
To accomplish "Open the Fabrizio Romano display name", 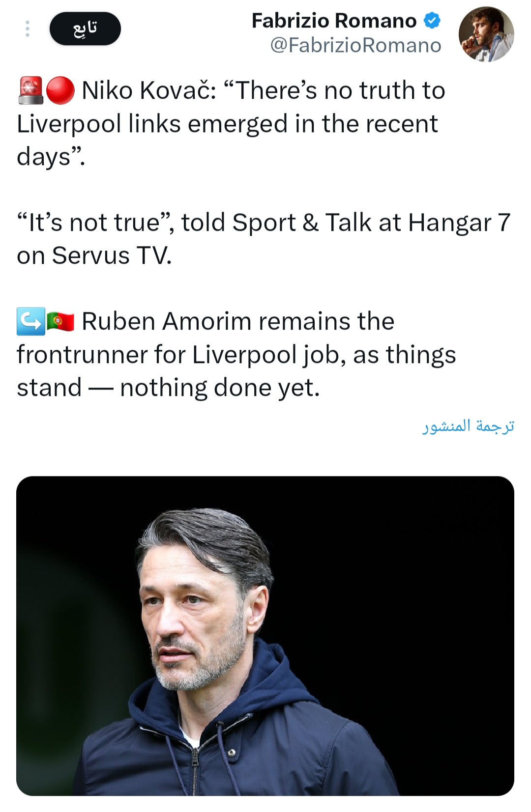I will click(x=334, y=21).
